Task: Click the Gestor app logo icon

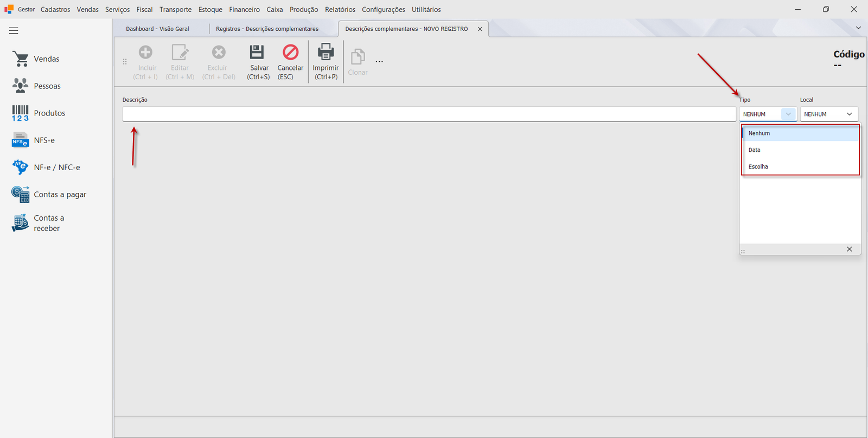Action: (x=9, y=9)
